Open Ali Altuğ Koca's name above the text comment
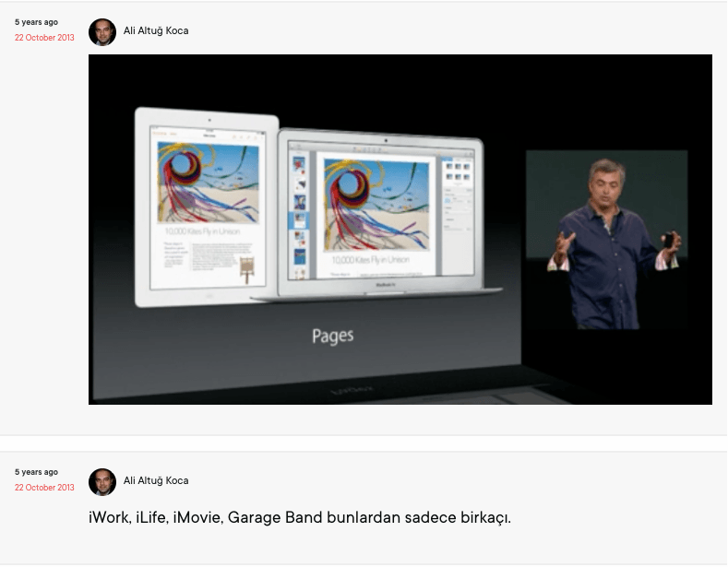 pyautogui.click(x=156, y=481)
